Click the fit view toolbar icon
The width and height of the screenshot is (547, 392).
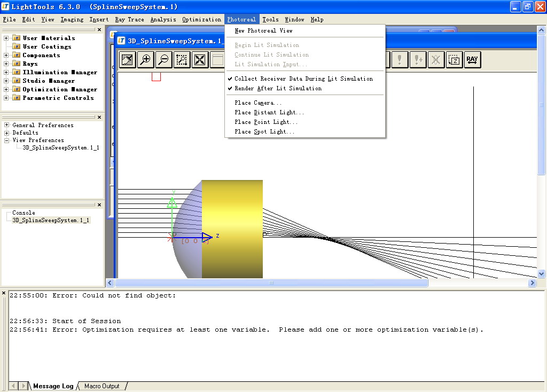tap(127, 60)
